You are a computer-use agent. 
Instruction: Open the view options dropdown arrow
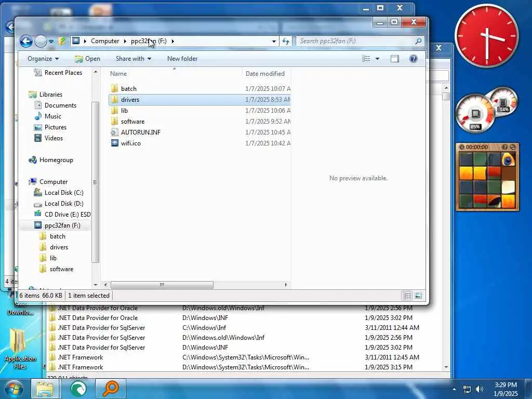[377, 59]
